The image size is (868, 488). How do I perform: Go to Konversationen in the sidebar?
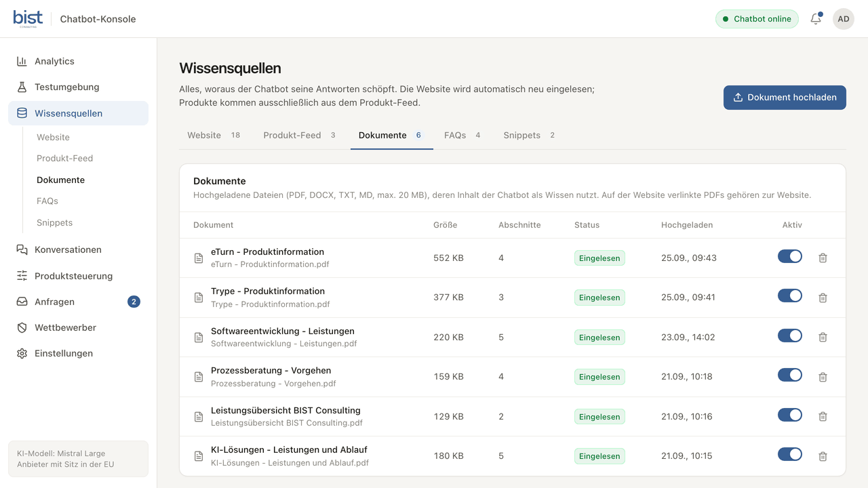click(78, 249)
